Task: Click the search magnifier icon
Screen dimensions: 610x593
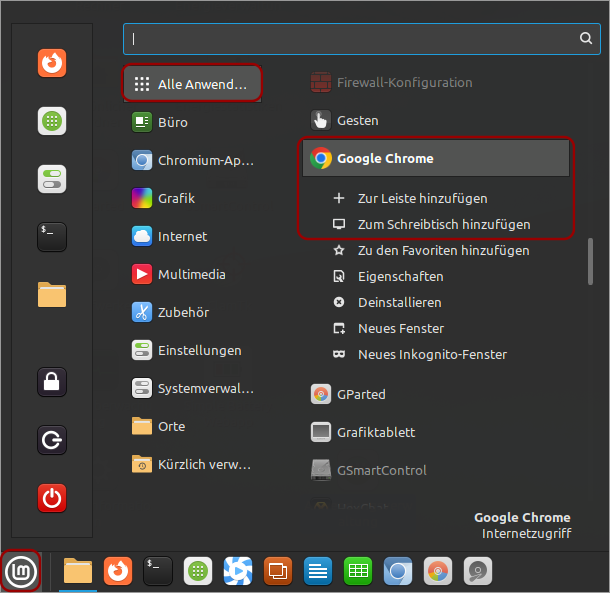Action: pos(586,38)
